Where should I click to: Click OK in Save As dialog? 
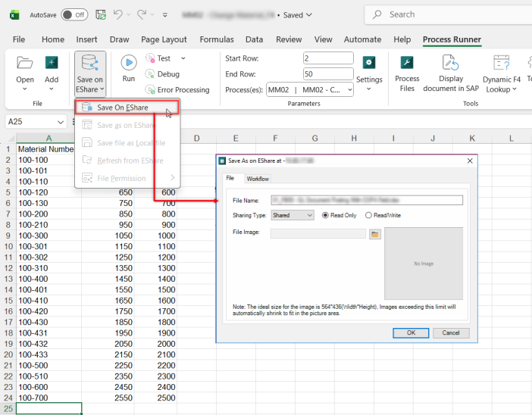pyautogui.click(x=411, y=333)
